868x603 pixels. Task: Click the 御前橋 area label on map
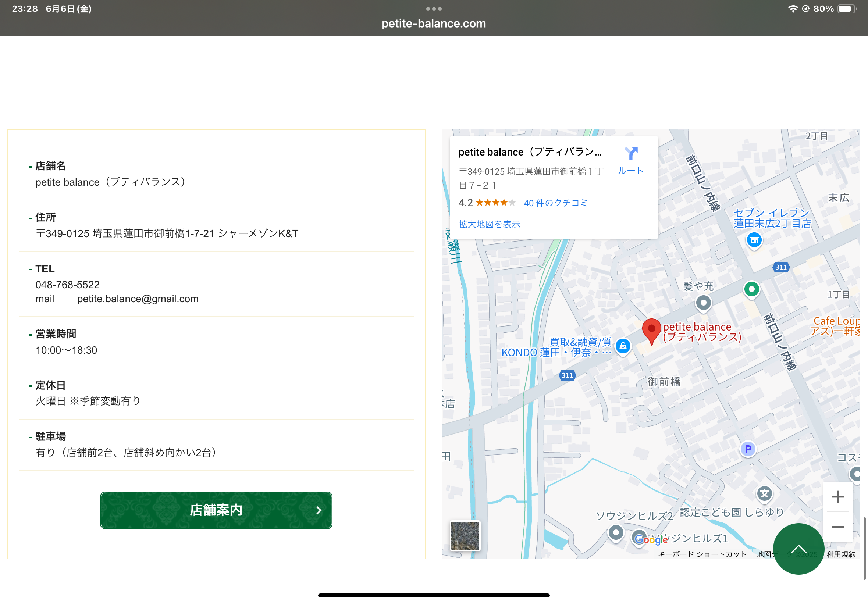(664, 382)
